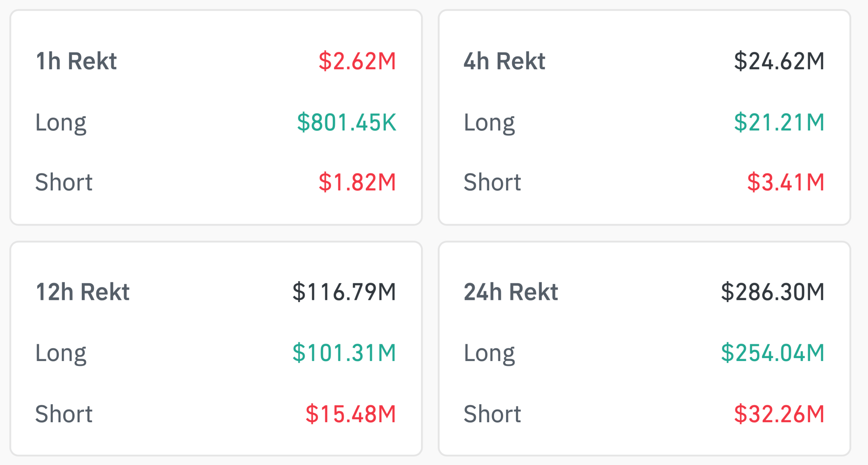The image size is (868, 465).
Task: Select the 4h Rekt total $24.62M
Action: point(779,61)
